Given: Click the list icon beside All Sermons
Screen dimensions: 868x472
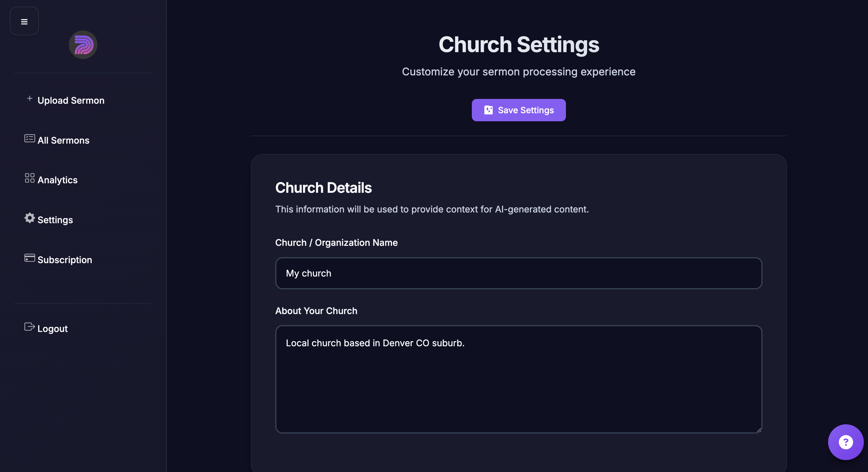Looking at the screenshot, I should (30, 139).
